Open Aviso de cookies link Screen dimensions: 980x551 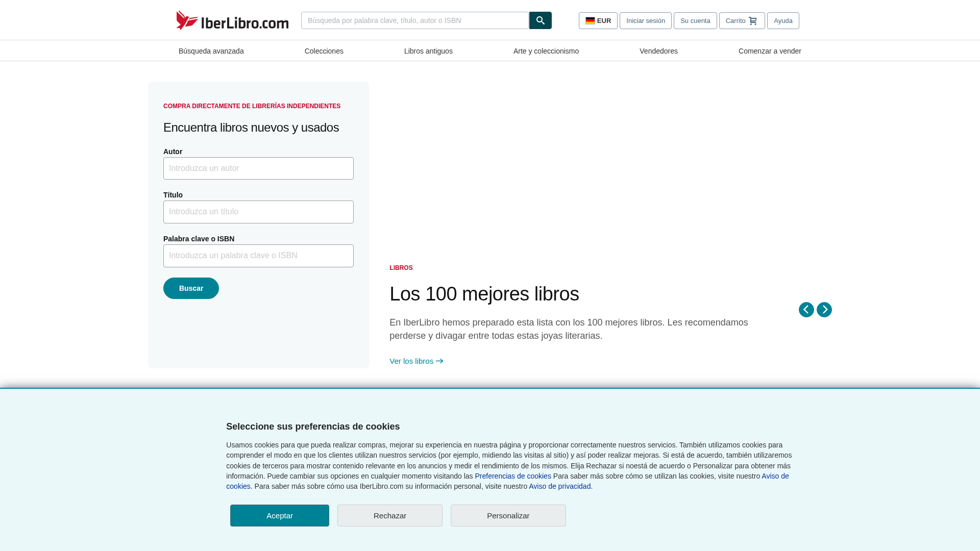click(775, 476)
